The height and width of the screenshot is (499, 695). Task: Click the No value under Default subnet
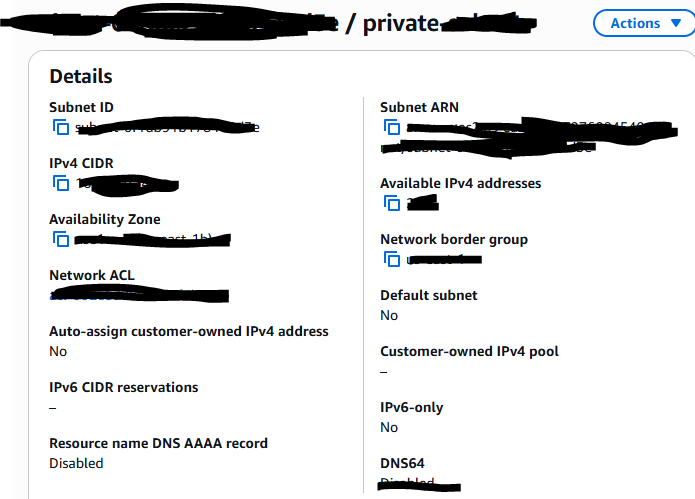pos(389,315)
